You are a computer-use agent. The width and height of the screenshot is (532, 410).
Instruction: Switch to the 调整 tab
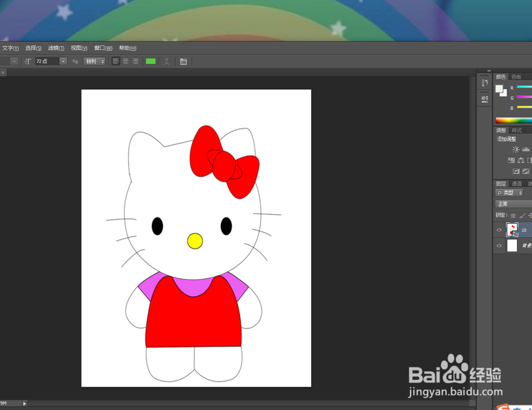[x=501, y=131]
